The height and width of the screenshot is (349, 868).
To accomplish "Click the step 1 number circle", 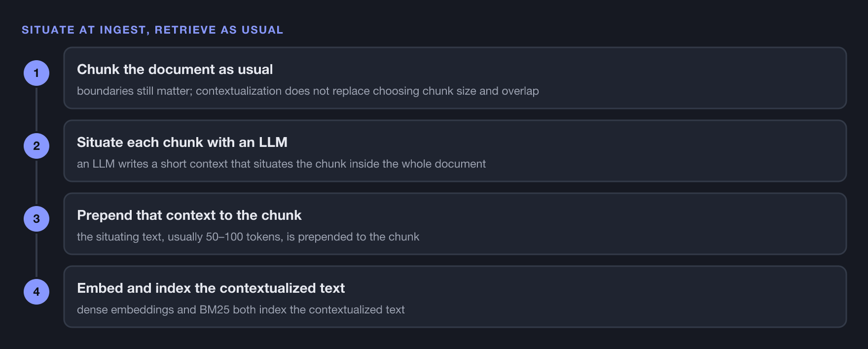I will point(36,73).
